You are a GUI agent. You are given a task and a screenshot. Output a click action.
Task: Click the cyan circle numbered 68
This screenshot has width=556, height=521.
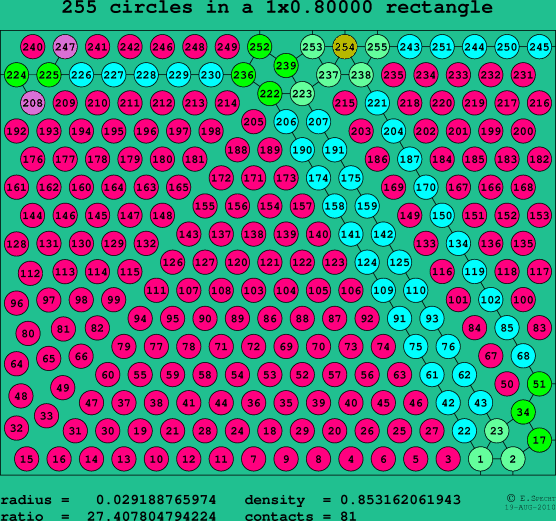(x=523, y=356)
